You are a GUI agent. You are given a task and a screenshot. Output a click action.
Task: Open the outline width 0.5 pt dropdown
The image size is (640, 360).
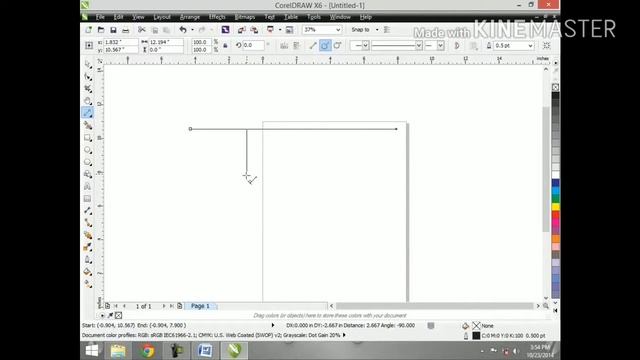click(x=530, y=46)
